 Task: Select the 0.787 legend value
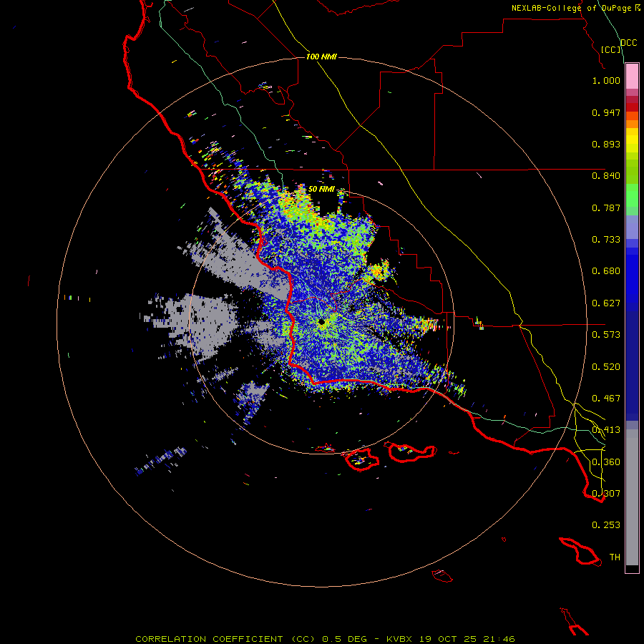click(x=606, y=208)
